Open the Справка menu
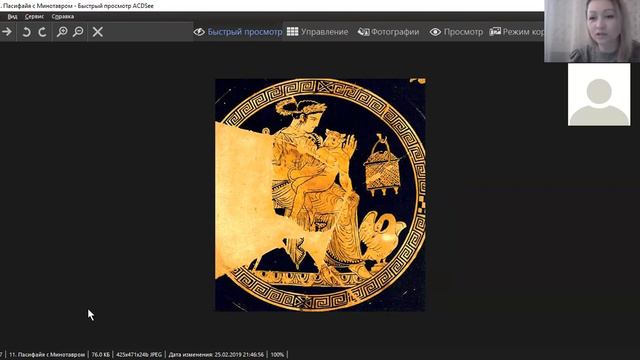Viewport: 640px width, 360px height. click(x=62, y=17)
